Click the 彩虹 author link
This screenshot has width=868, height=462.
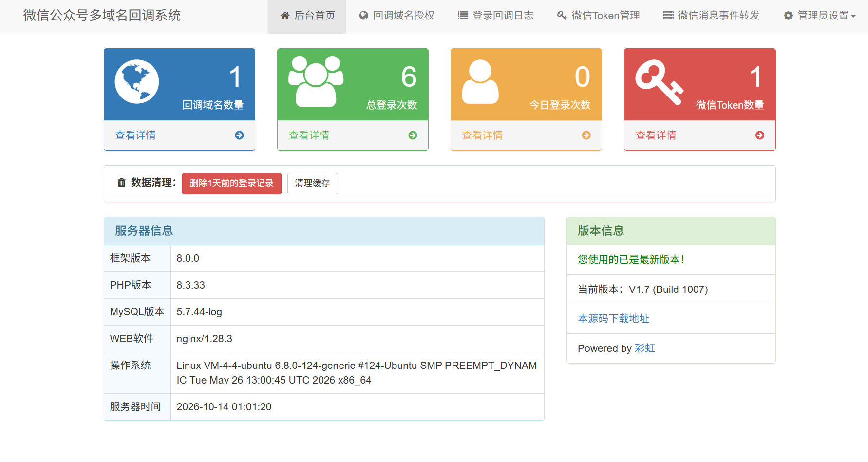click(x=644, y=348)
